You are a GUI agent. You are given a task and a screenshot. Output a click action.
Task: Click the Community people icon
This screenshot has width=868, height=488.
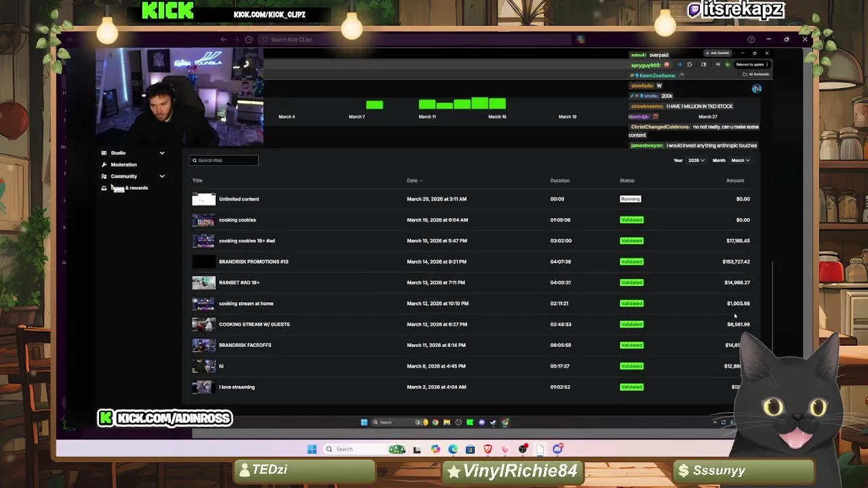point(104,176)
